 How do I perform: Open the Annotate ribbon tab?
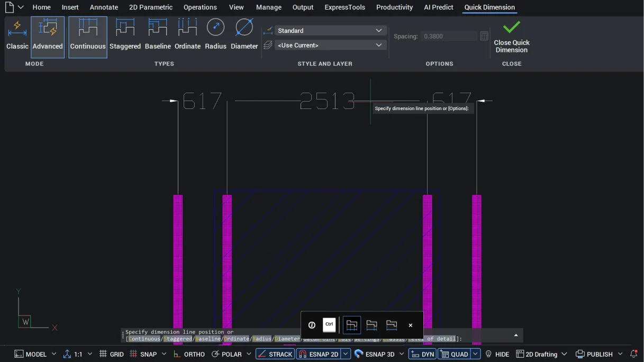point(104,7)
